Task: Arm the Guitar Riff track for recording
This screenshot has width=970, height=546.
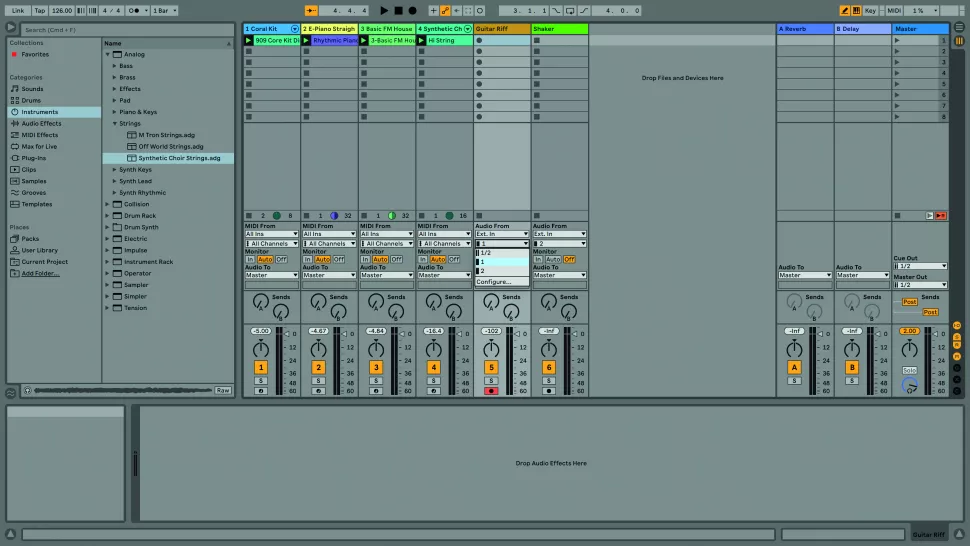Action: coord(491,391)
